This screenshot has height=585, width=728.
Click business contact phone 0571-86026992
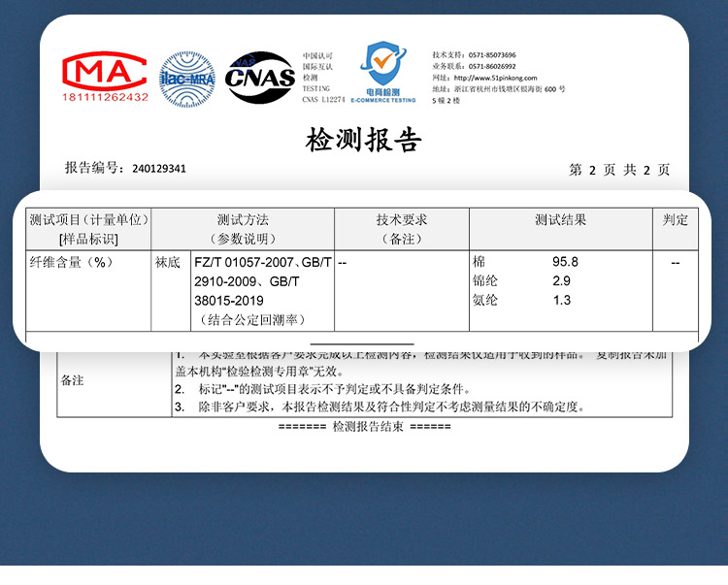point(492,66)
